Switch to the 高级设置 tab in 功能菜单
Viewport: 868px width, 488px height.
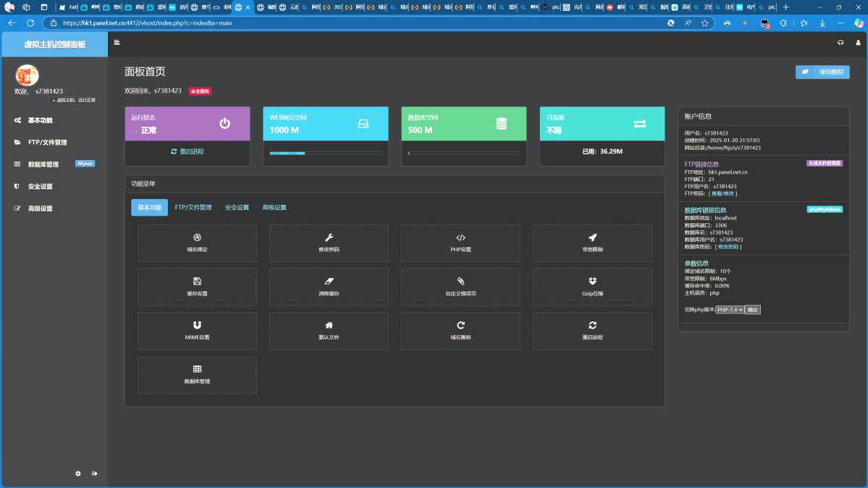click(x=274, y=208)
